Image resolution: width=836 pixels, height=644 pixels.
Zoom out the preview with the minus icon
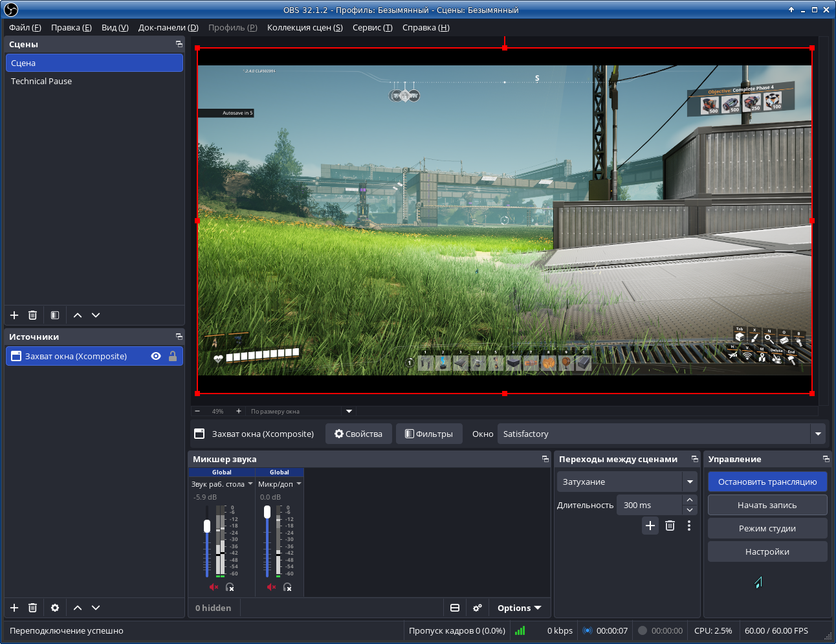pyautogui.click(x=197, y=411)
